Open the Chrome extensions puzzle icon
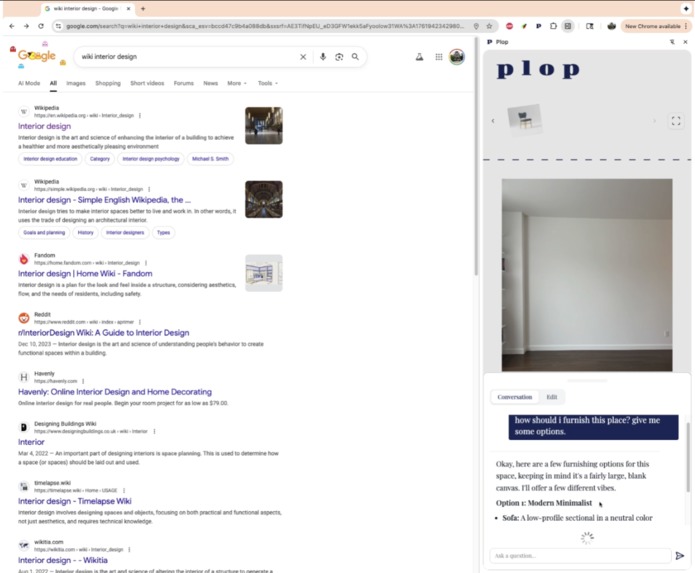Viewport: 695px width, 573px height. point(553,26)
